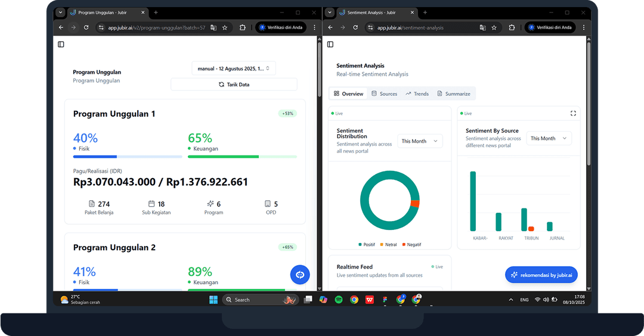Screen dimensions: 644x336
Task: Open Sentiment Distribution This Month dropdown
Action: coord(420,141)
